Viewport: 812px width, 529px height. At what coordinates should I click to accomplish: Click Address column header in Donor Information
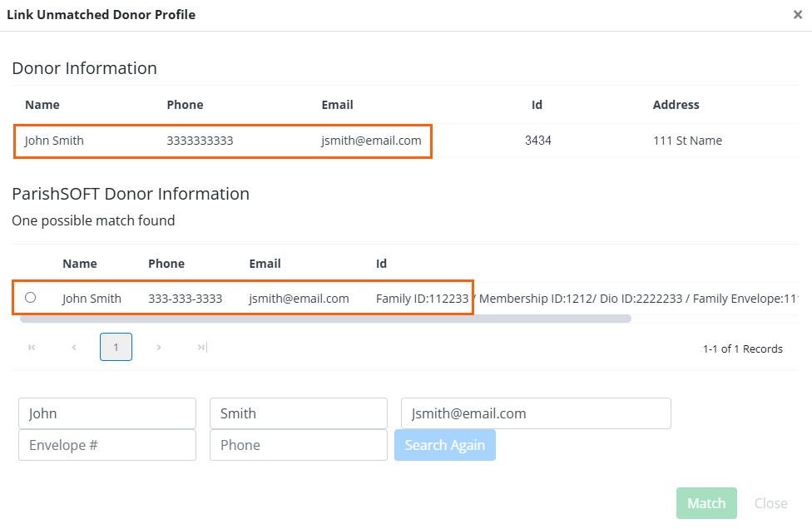pyautogui.click(x=676, y=105)
